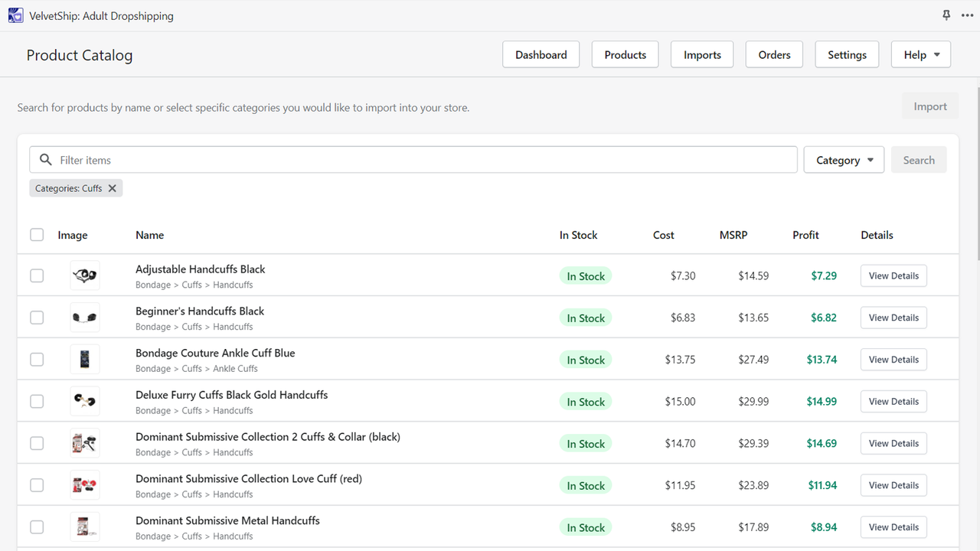
Task: Click Deluxe Furry Cuffs Black Gold Handcuffs name
Action: [232, 395]
